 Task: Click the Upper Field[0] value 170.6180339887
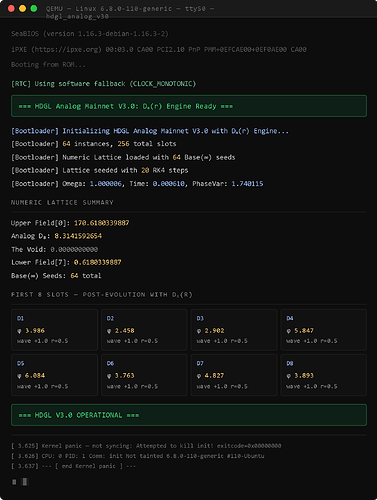102,223
